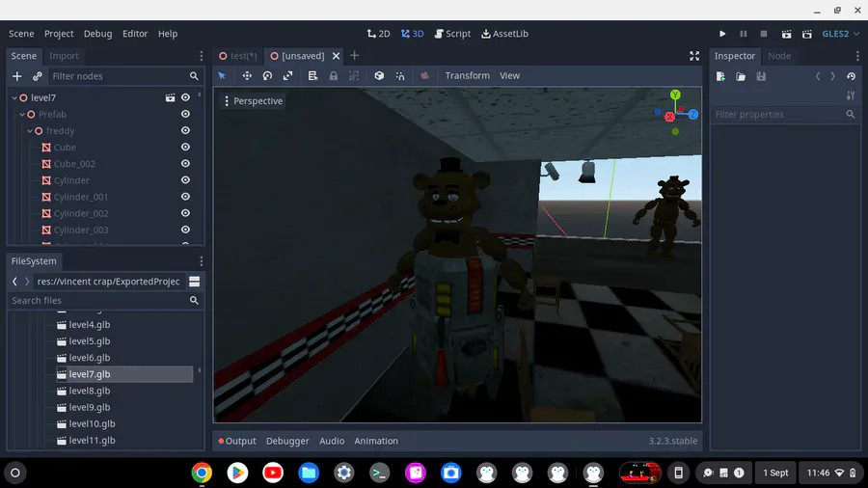Stop the running scene
Viewport: 868px width, 488px height.
(764, 34)
